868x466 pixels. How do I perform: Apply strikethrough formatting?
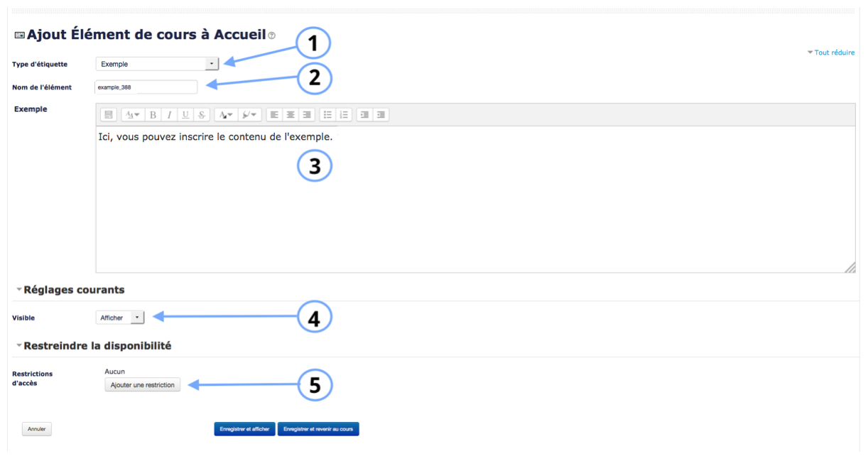point(202,114)
